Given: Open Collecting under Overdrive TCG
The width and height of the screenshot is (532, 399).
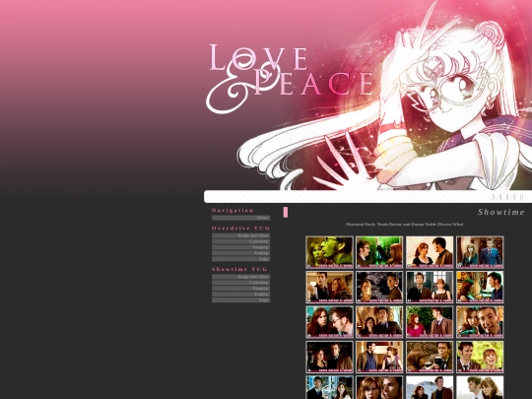Looking at the screenshot, I should (x=241, y=241).
